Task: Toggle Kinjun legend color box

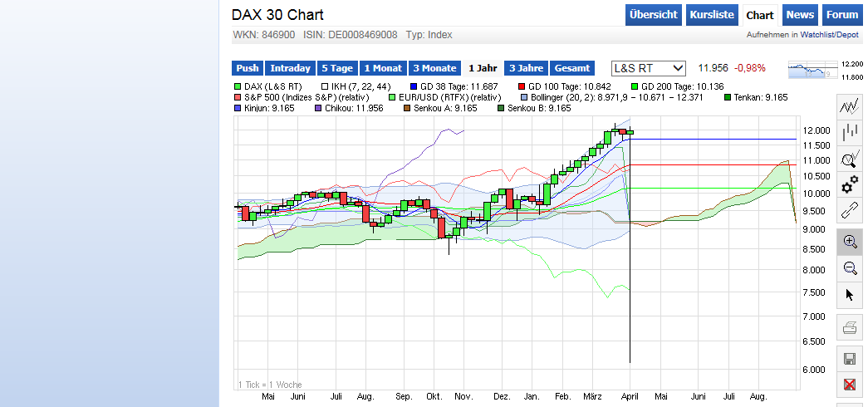Action: point(238,108)
